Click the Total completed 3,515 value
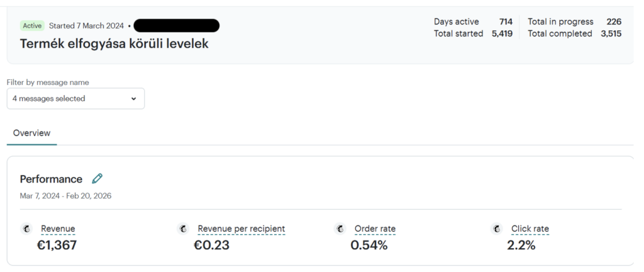Screen dimensions: 644x272 click(611, 34)
